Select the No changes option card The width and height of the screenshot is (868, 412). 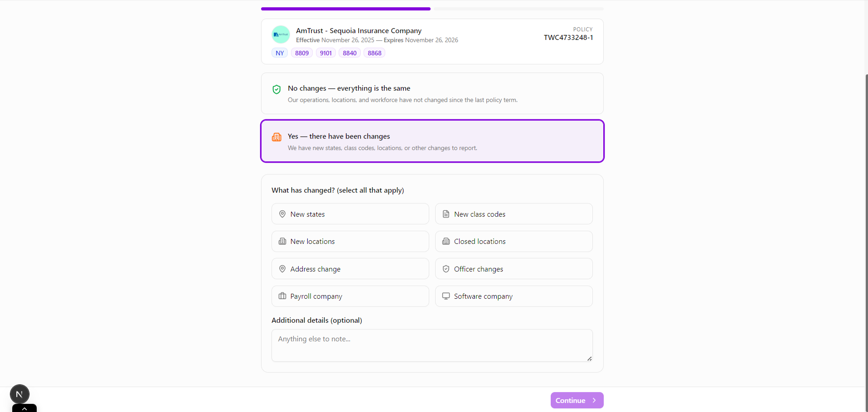(x=432, y=93)
